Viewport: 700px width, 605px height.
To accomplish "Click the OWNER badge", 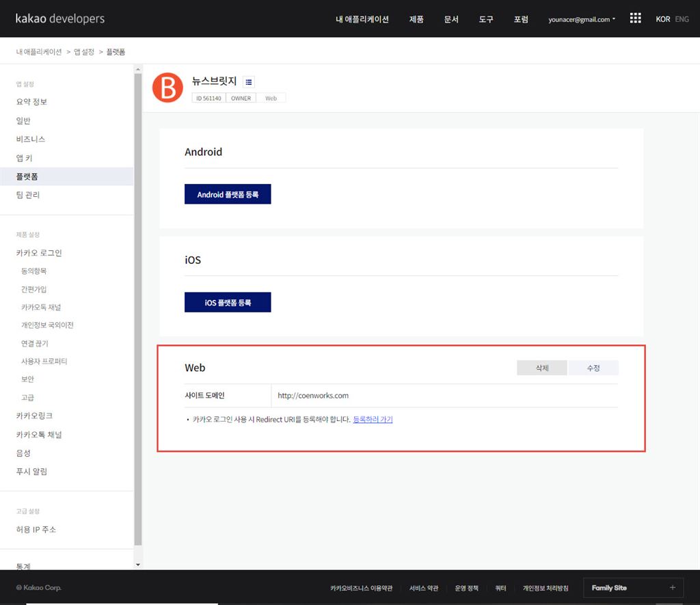I will [241, 98].
